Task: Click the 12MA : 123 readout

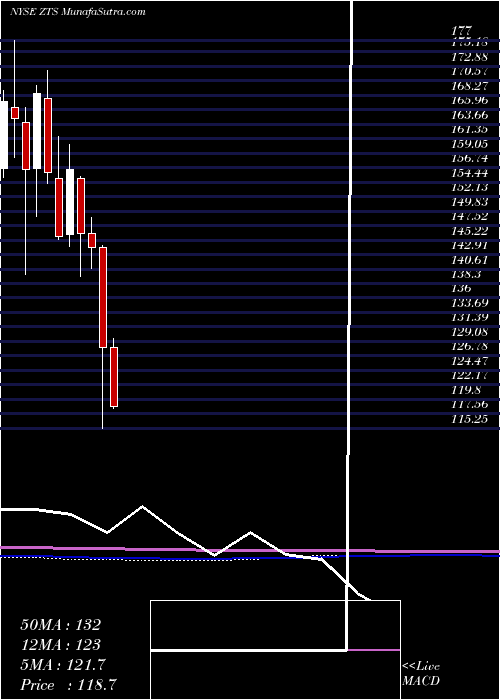Action: pyautogui.click(x=60, y=645)
